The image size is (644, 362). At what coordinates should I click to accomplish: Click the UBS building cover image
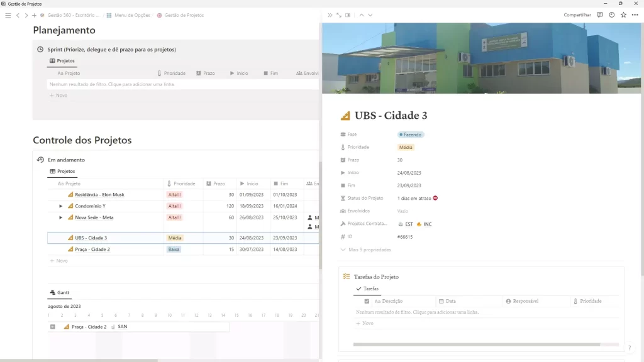(x=481, y=58)
